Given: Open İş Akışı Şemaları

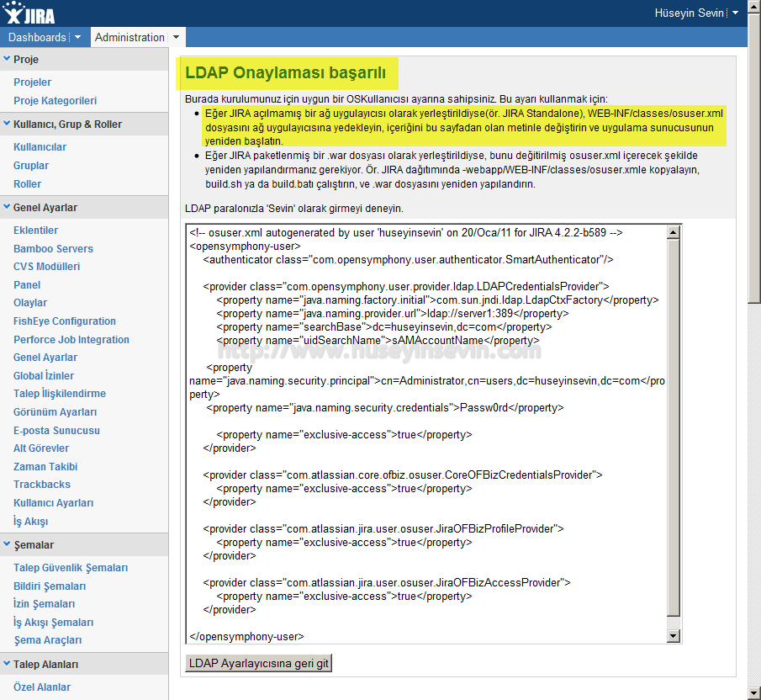Looking at the screenshot, I should pos(53,622).
